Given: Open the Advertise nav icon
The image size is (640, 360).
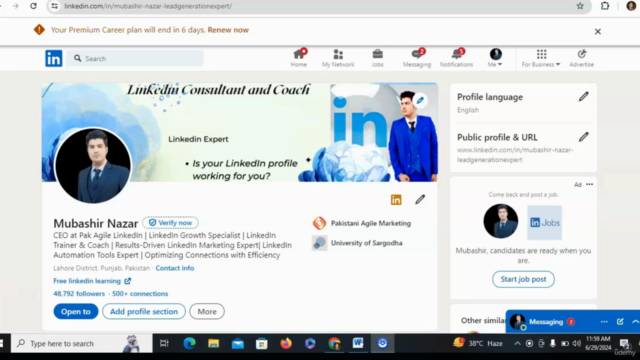Looking at the screenshot, I should [x=582, y=58].
